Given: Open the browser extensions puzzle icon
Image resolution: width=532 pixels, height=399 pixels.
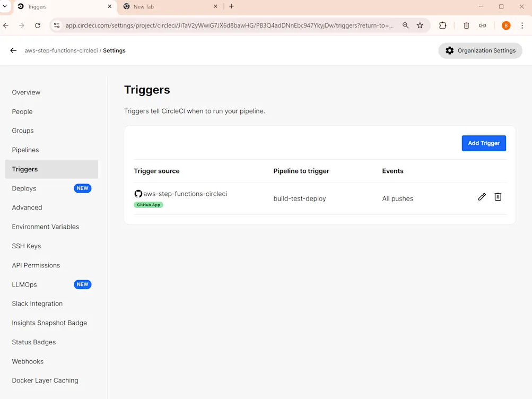Looking at the screenshot, I should pos(442,25).
